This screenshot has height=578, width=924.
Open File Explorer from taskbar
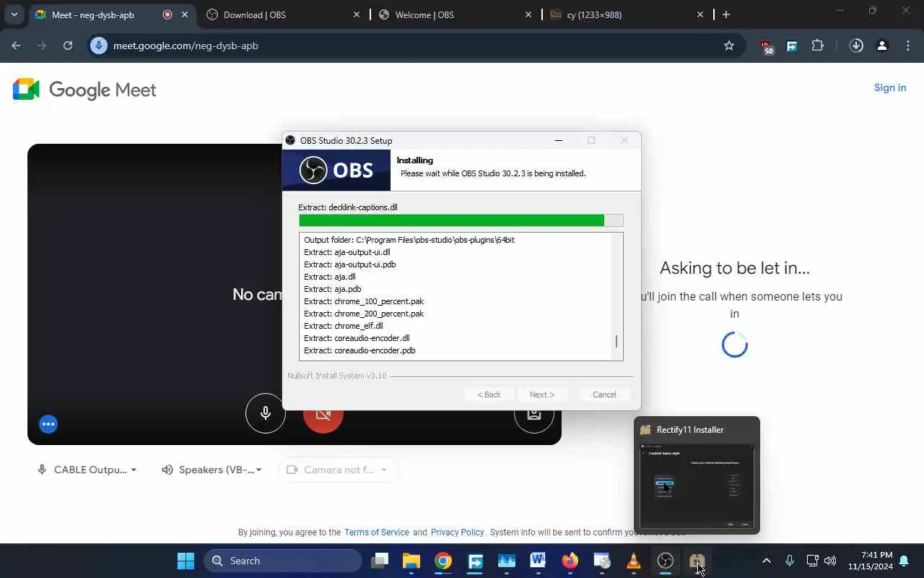point(411,561)
